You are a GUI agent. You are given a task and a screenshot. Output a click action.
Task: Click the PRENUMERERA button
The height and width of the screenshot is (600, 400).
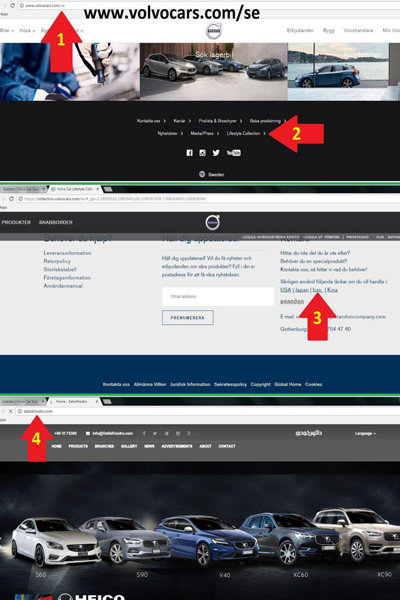(x=188, y=318)
